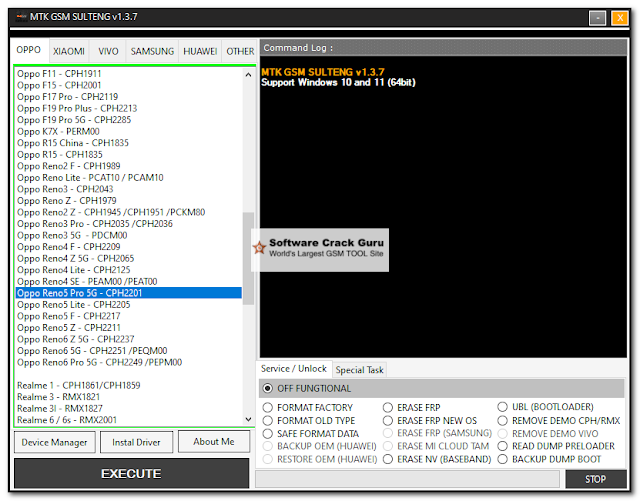Select ERASE NV (BASEBAND) option

tap(388, 459)
